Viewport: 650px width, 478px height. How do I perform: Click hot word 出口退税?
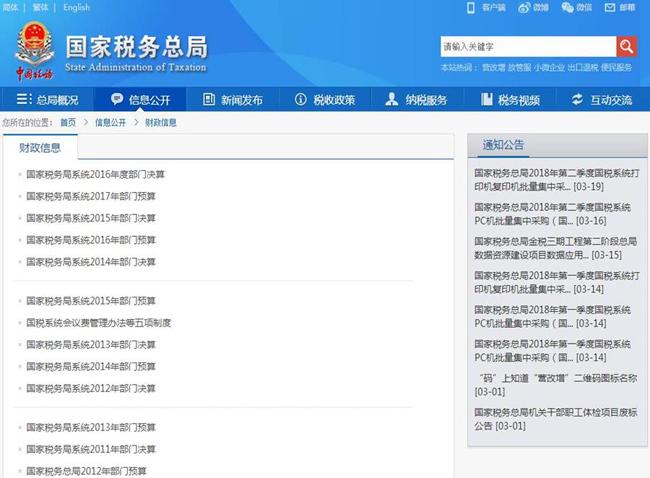(583, 68)
